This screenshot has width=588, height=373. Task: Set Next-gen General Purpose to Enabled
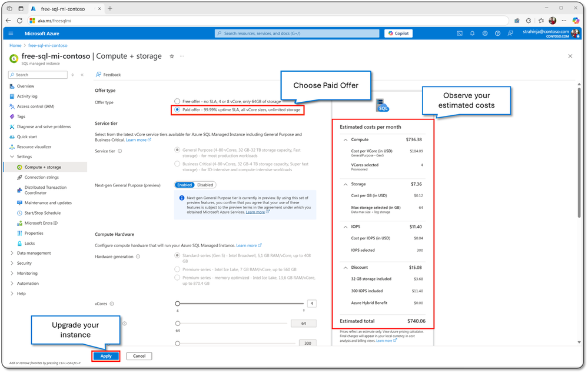[x=184, y=185]
